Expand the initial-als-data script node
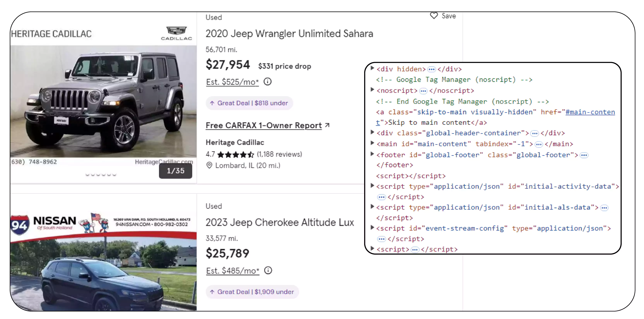The width and height of the screenshot is (644, 319). (x=372, y=206)
